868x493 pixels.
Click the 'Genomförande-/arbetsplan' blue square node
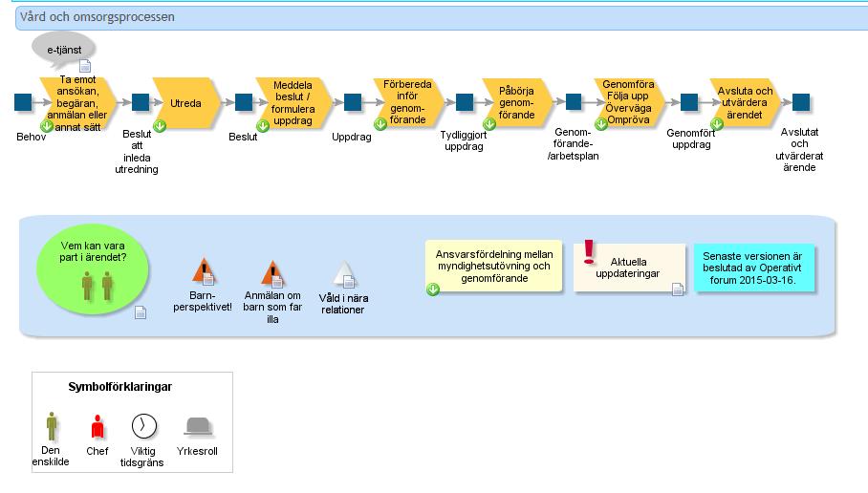[574, 102]
